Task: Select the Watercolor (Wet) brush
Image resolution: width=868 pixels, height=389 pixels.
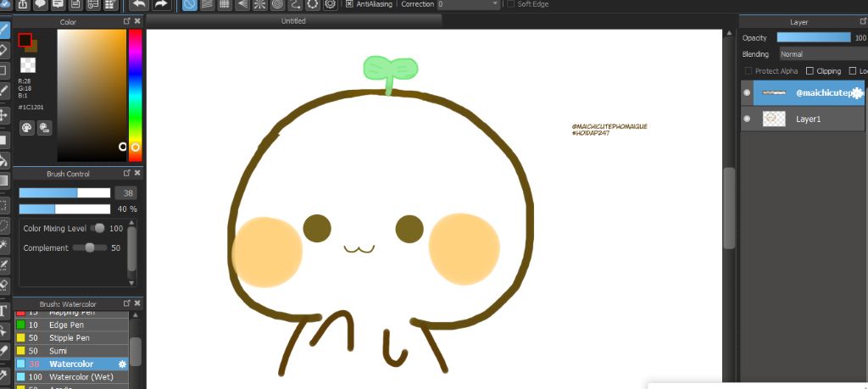Action: 71,377
